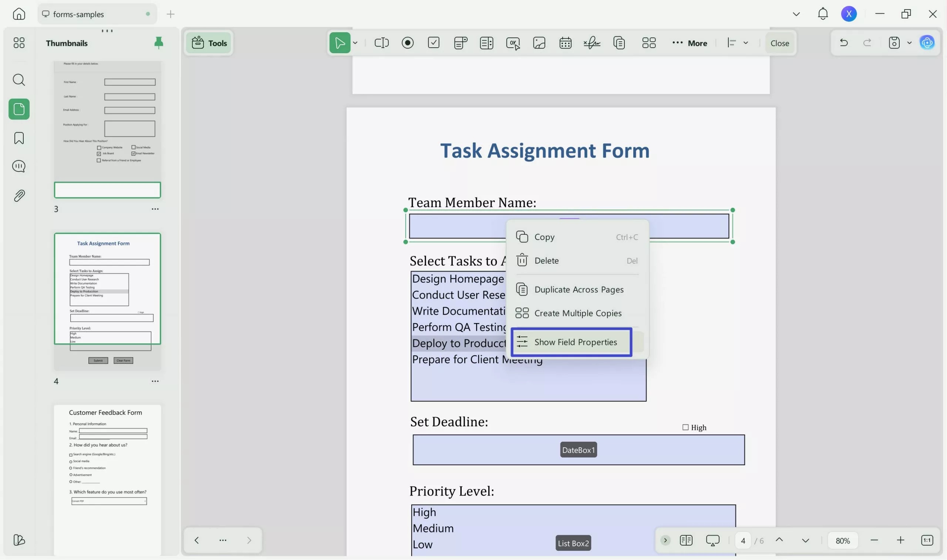Check the High checkbox on form
Image resolution: width=947 pixels, height=560 pixels.
pos(685,427)
